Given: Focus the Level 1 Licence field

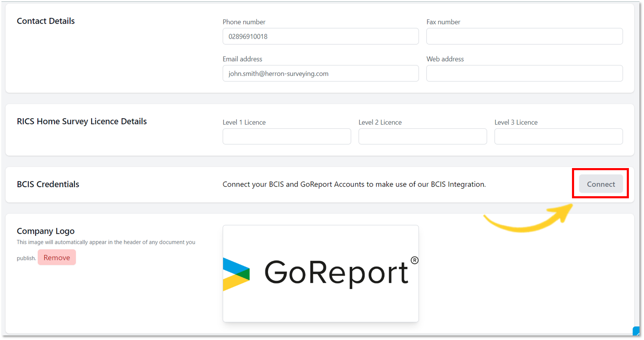Looking at the screenshot, I should tap(287, 136).
